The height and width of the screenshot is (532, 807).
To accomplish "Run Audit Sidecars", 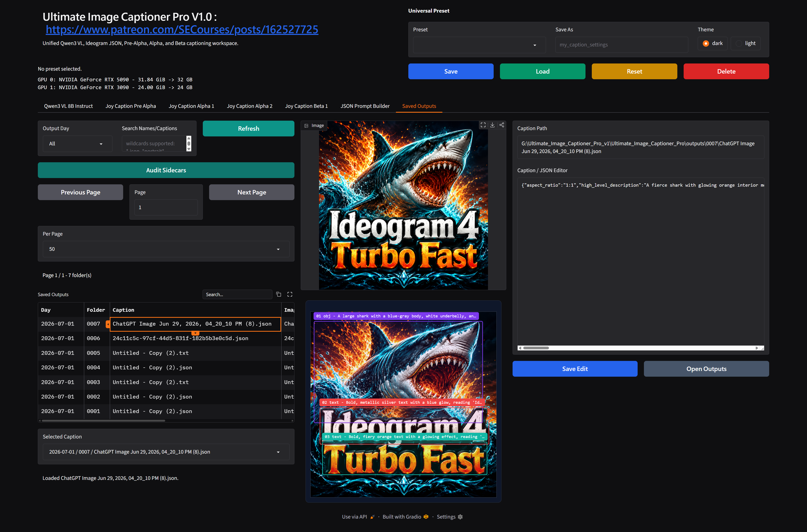I will [166, 170].
